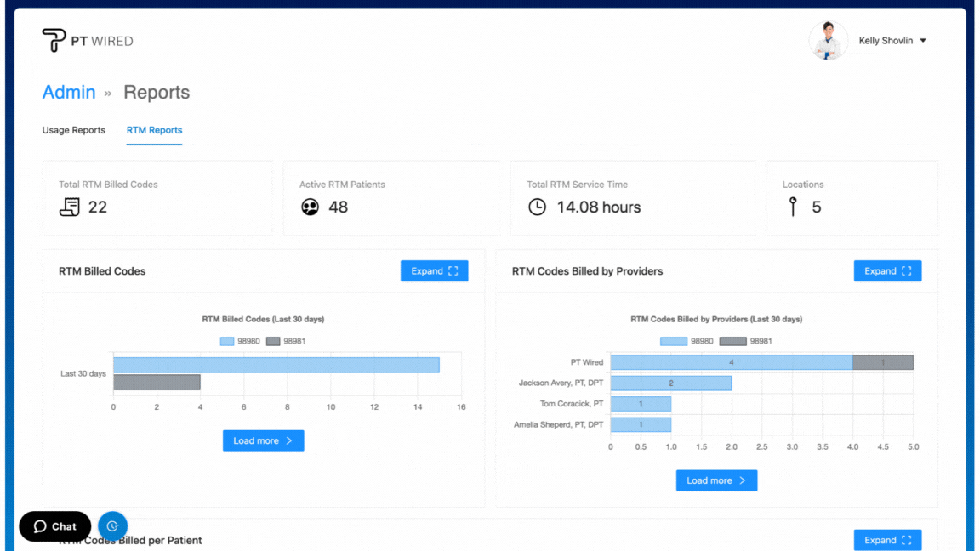Go to Admin breadcrumb link

[69, 93]
